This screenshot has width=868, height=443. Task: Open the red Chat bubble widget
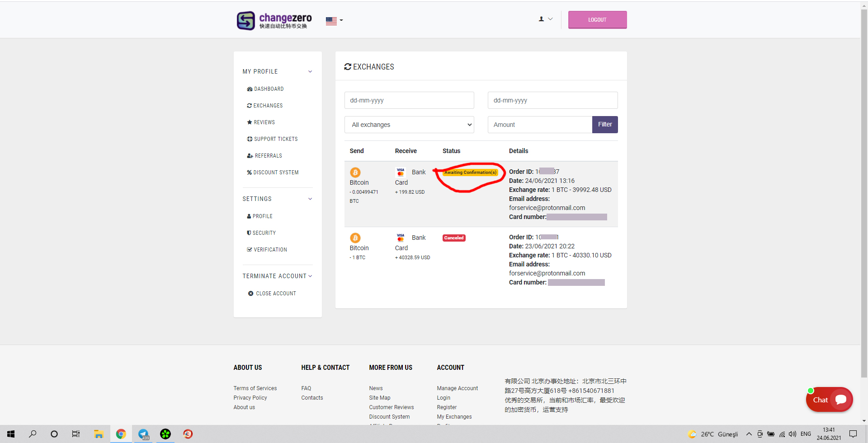click(x=829, y=400)
